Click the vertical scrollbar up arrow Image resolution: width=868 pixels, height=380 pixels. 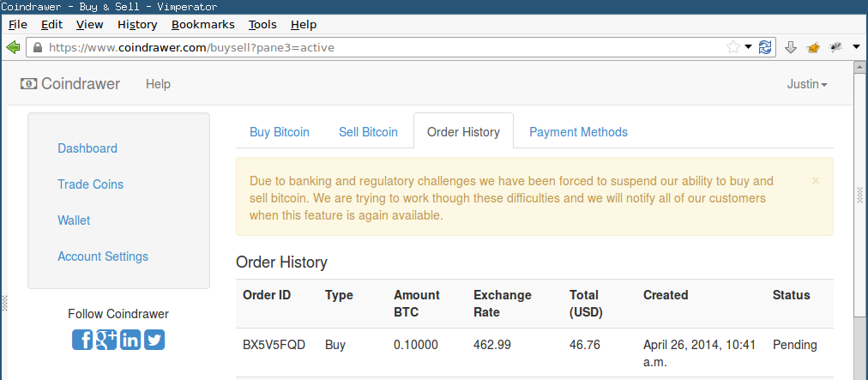point(859,68)
